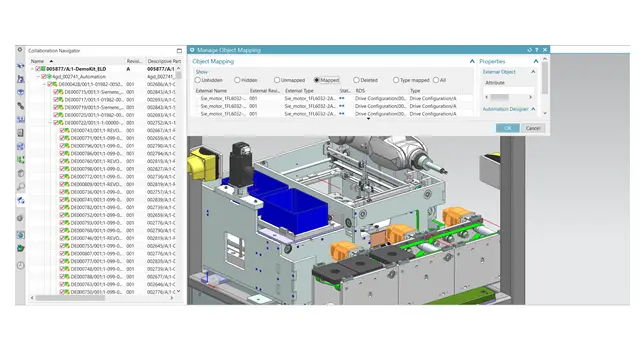Collapse the DE000428 tree node
640x360 pixels.
click(44, 84)
